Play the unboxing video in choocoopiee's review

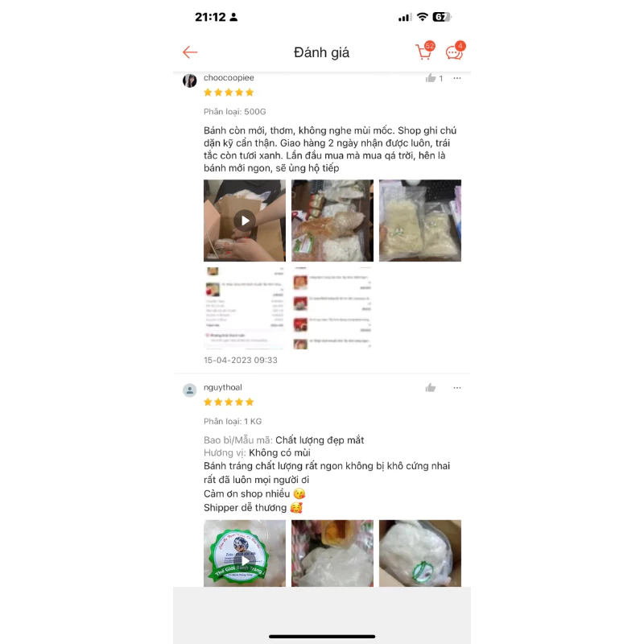[245, 221]
